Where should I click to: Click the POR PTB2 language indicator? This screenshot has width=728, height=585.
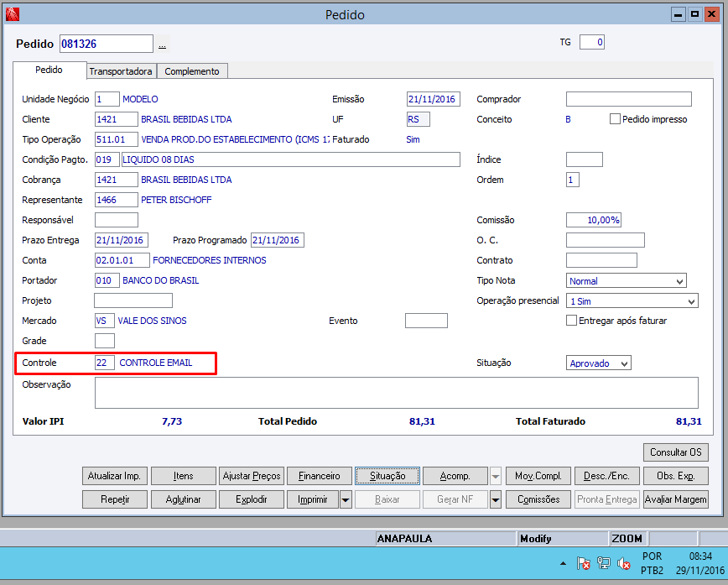653,563
